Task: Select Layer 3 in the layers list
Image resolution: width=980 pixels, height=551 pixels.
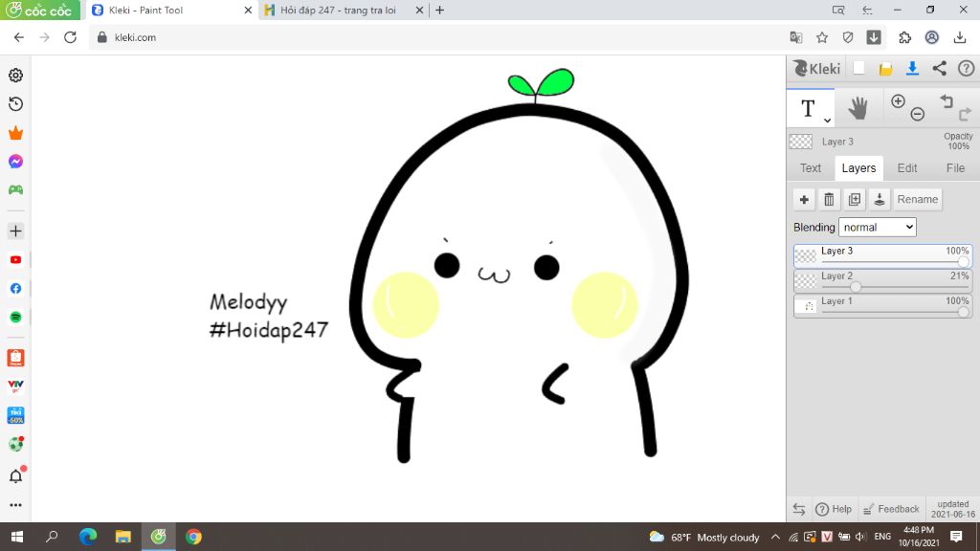Action: 883,255
